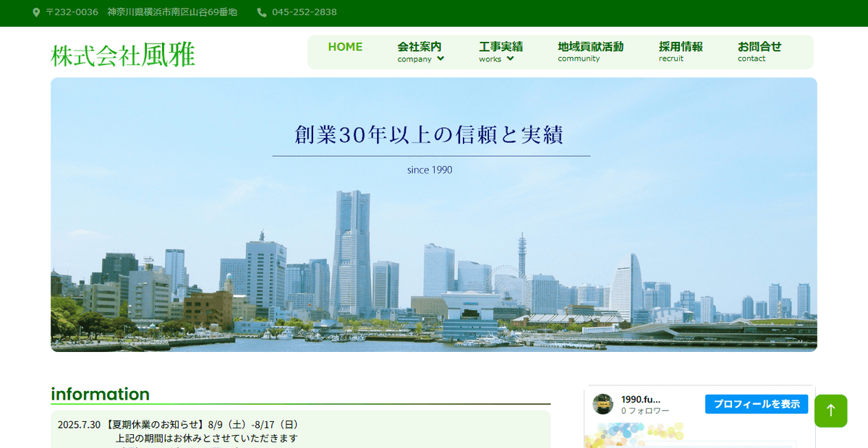Click the 株式会社風雅 company logo
The height and width of the screenshot is (448, 868).
tap(123, 53)
